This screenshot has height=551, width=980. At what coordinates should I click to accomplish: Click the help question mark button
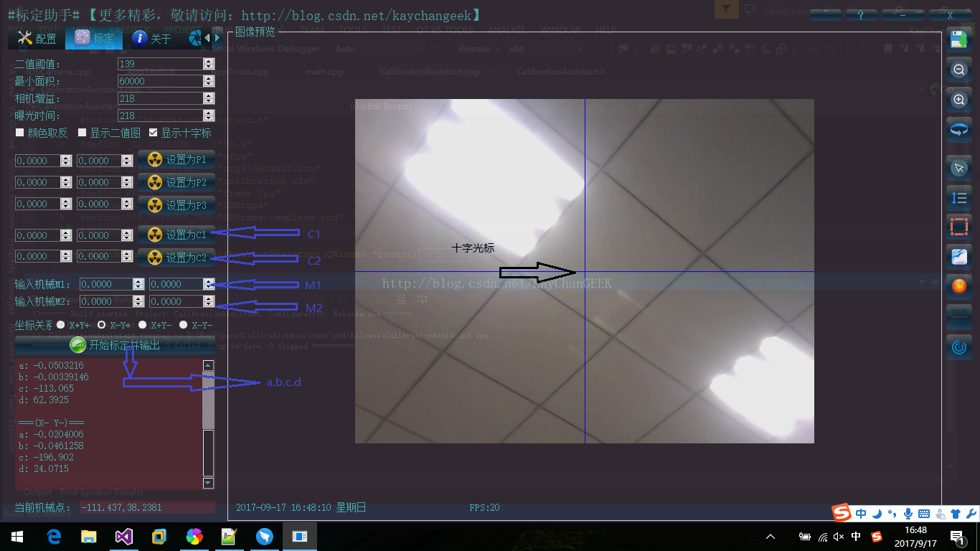861,14
